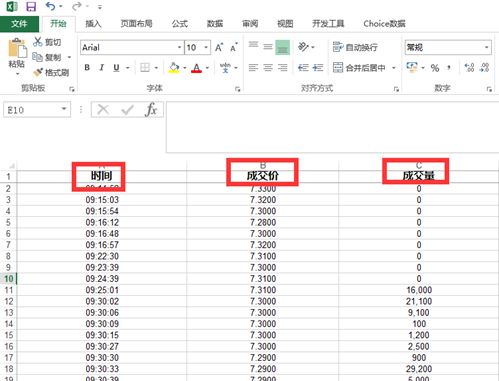
Task: Click the Borders grid icon
Action: [145, 68]
